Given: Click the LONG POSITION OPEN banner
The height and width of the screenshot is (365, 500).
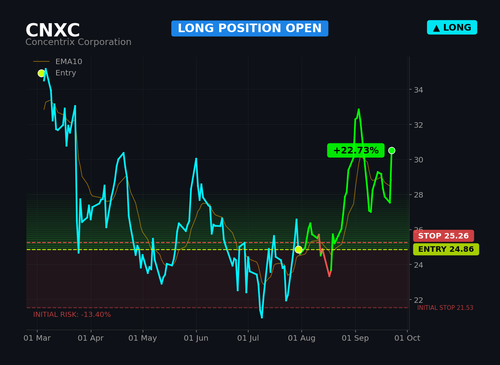Looking at the screenshot, I should point(250,28).
